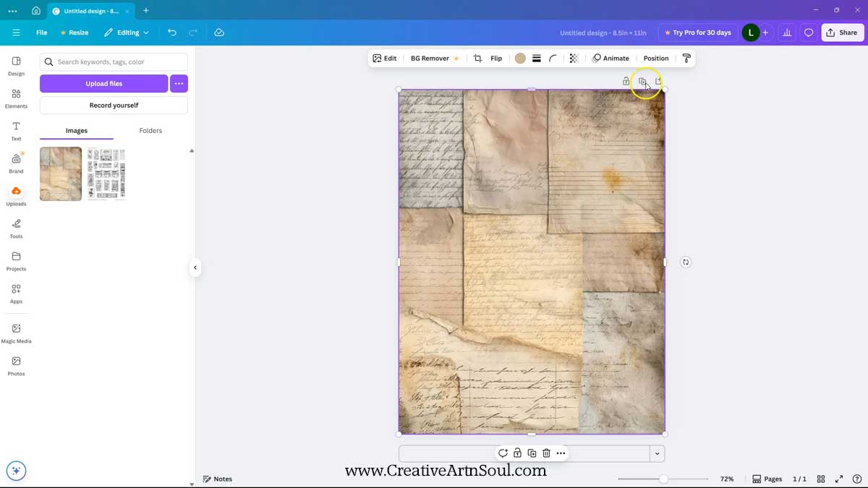Open the Edit image button
Screen dimensions: 868x488
tap(385, 59)
